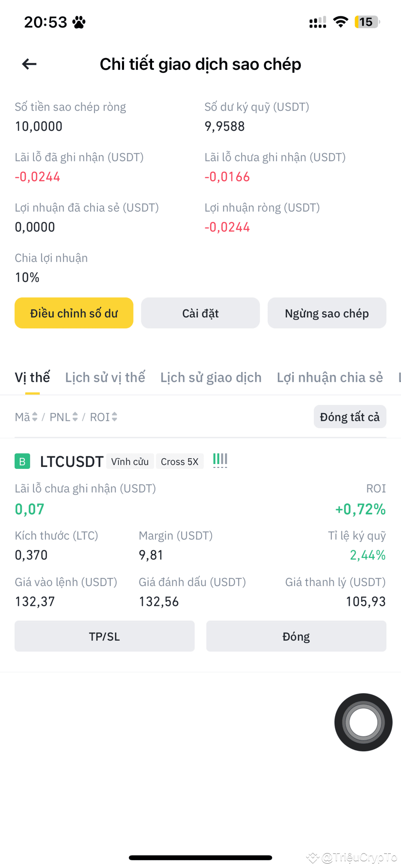This screenshot has width=401, height=868.
Task: Tap the floating AssistiveTouch circle button
Action: 363,722
